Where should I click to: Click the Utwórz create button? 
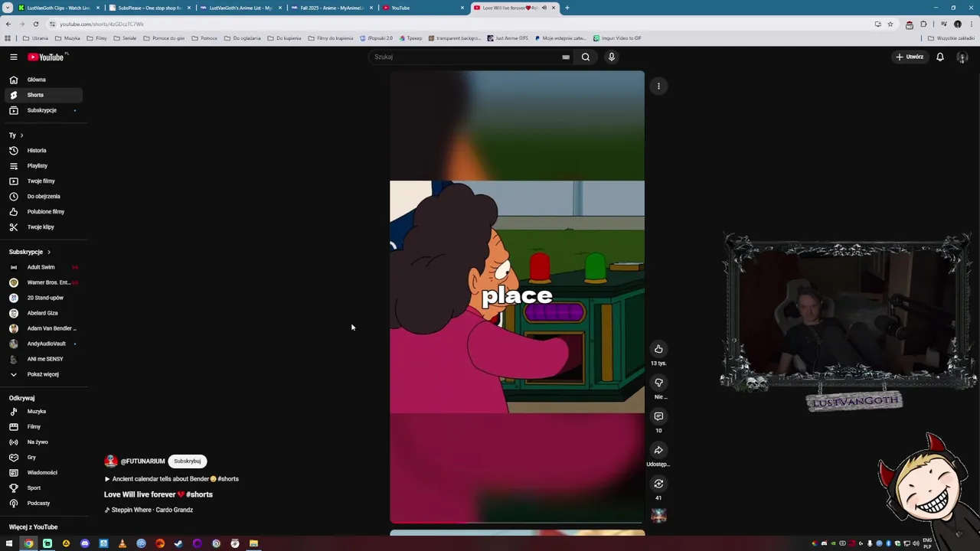click(x=910, y=57)
